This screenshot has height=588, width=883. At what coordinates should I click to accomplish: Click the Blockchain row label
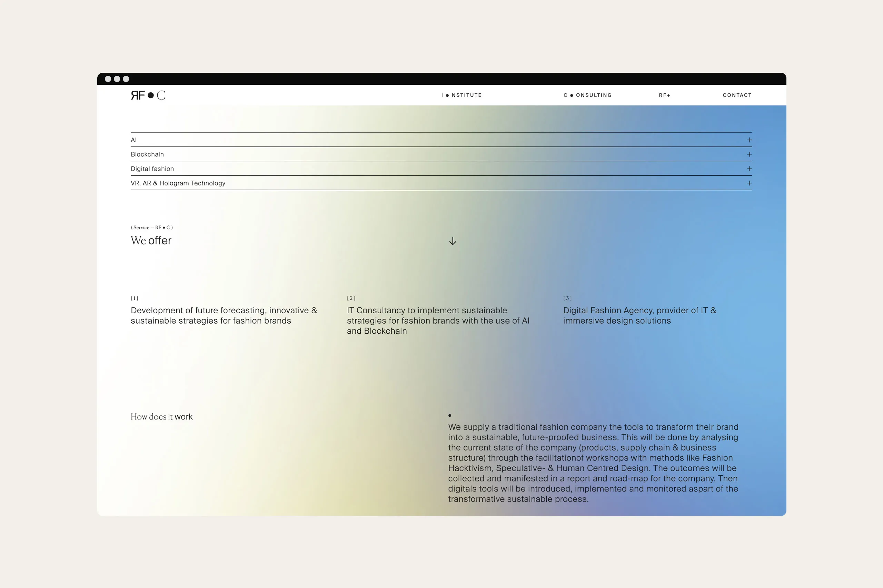147,154
